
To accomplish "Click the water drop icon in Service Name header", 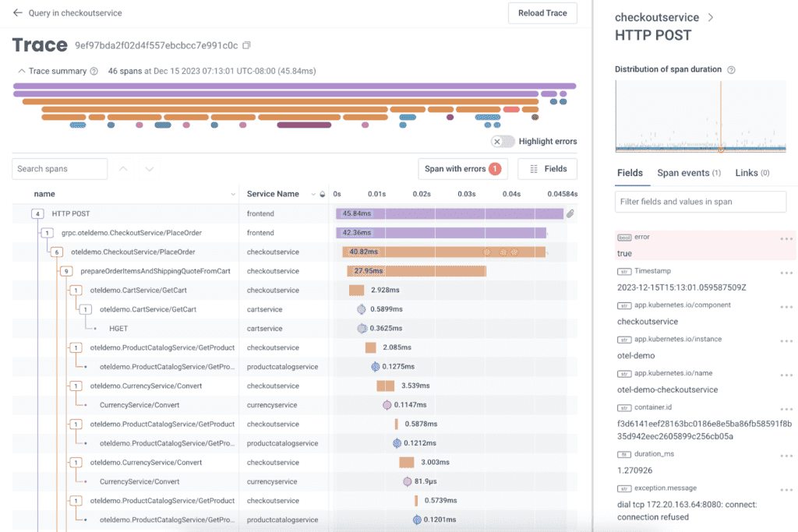I will (x=322, y=194).
